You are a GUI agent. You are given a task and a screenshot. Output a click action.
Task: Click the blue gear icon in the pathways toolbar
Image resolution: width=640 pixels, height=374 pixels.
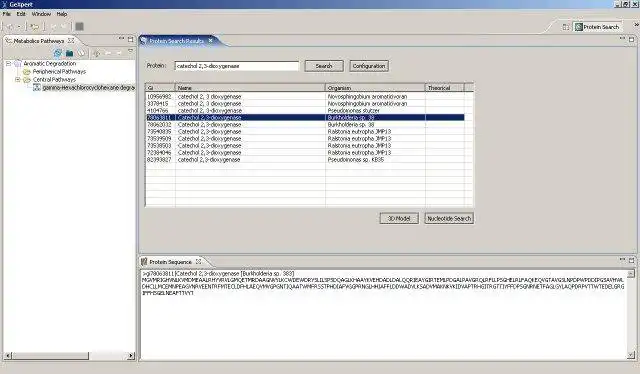point(58,53)
